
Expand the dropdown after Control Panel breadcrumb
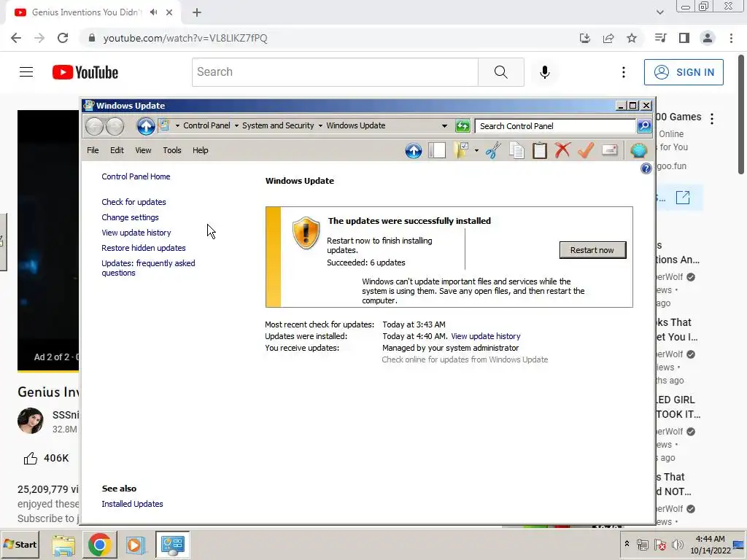tap(236, 125)
